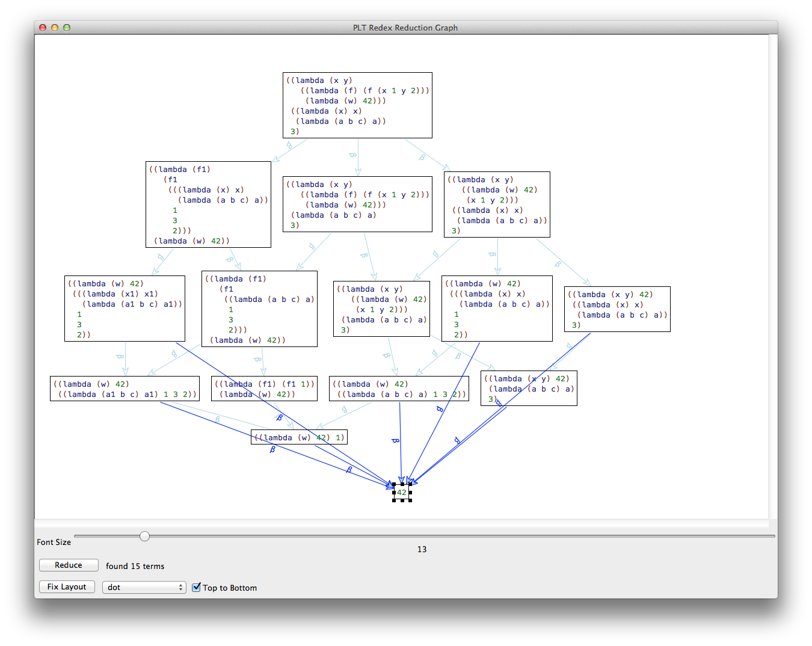Select the node containing (lambda (x1) x1)
Image resolution: width=812 pixels, height=646 pixels.
[x=125, y=309]
